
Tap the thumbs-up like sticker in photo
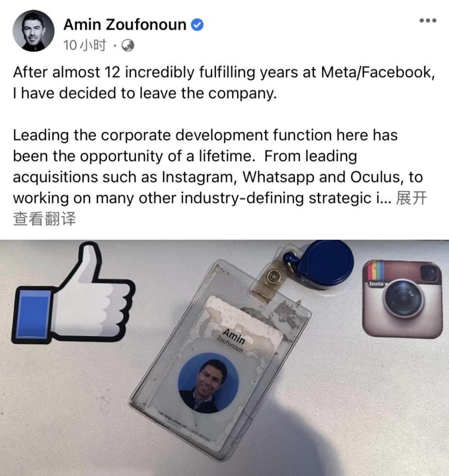click(x=73, y=293)
